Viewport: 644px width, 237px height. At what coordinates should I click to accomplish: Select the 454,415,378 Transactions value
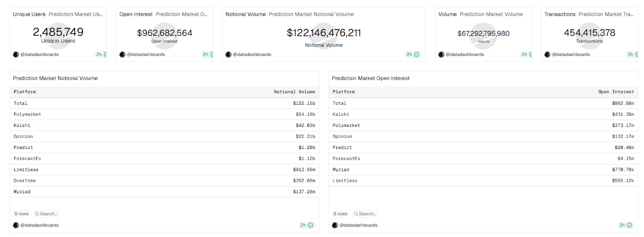589,33
